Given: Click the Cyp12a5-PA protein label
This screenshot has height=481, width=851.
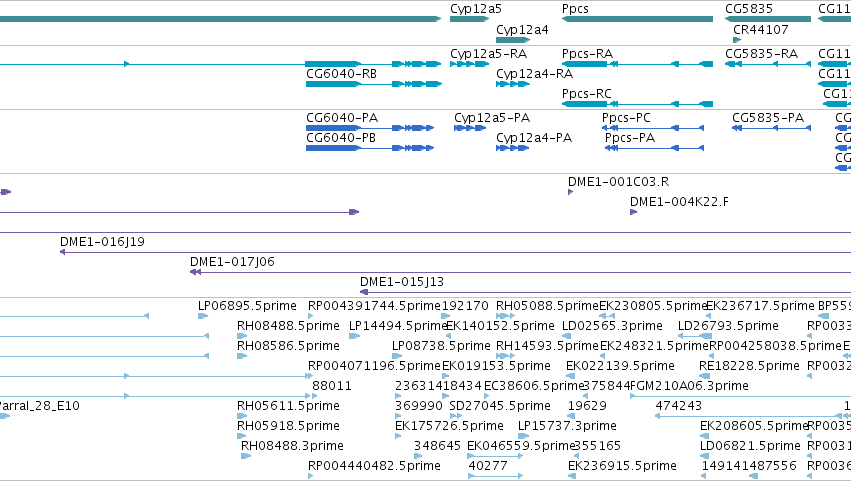Looking at the screenshot, I should (492, 118).
